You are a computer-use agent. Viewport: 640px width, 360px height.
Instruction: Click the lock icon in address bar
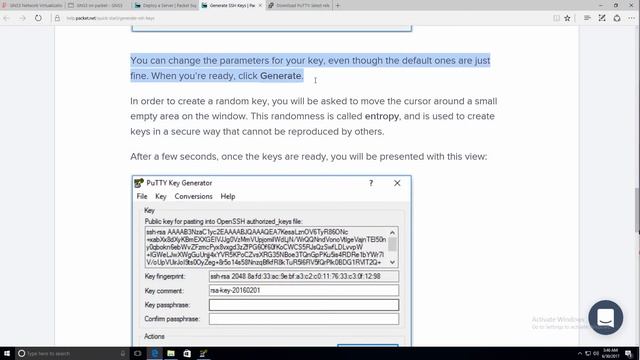point(57,18)
